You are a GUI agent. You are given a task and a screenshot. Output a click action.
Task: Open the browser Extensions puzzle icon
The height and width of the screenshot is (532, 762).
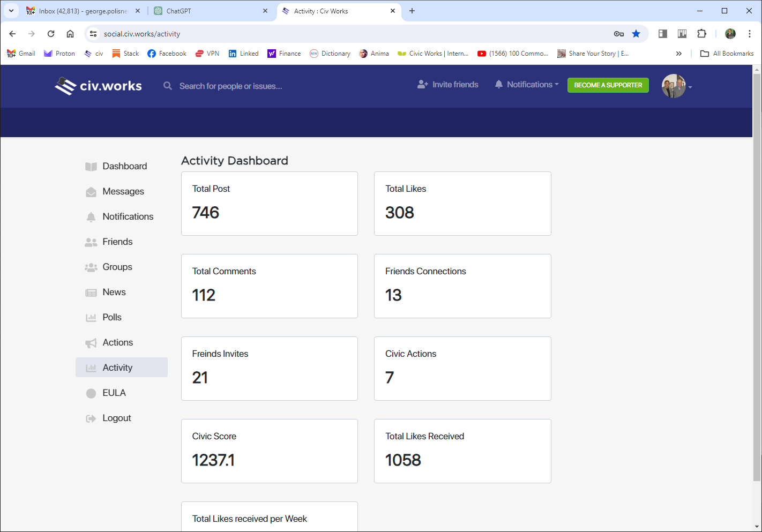[701, 34]
